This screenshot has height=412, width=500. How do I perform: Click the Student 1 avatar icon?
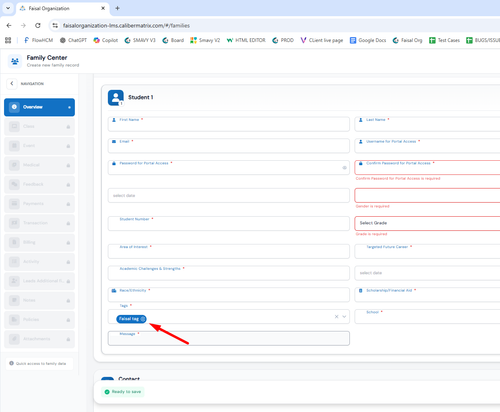point(116,98)
